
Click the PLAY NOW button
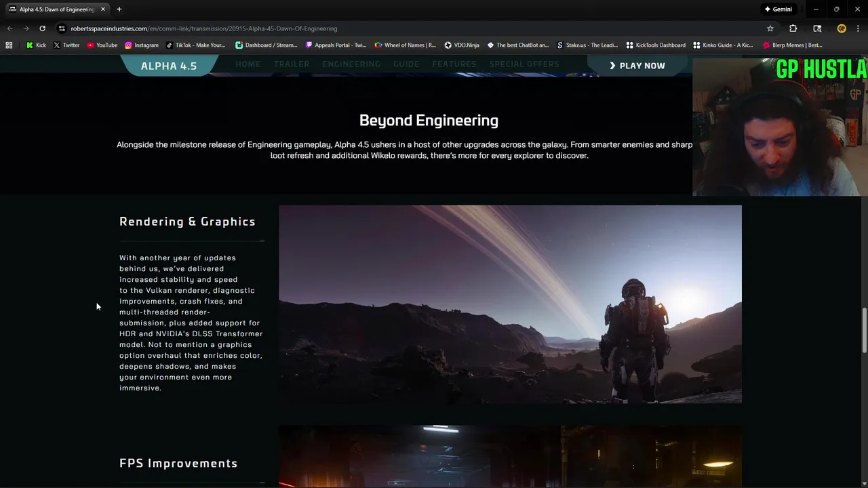(637, 66)
